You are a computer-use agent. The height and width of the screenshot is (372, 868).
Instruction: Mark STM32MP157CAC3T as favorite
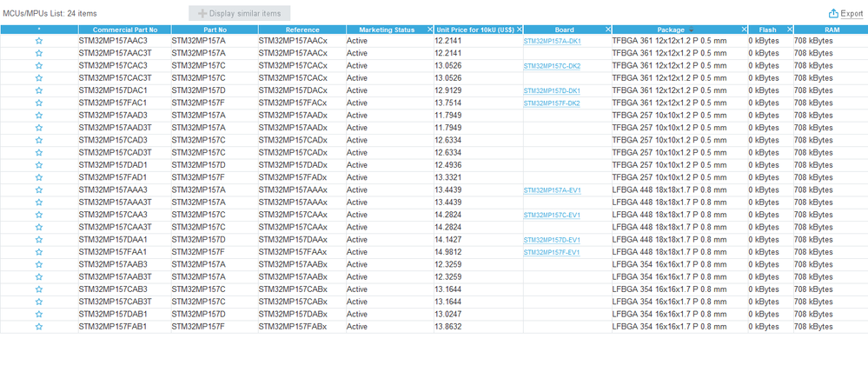(x=39, y=78)
